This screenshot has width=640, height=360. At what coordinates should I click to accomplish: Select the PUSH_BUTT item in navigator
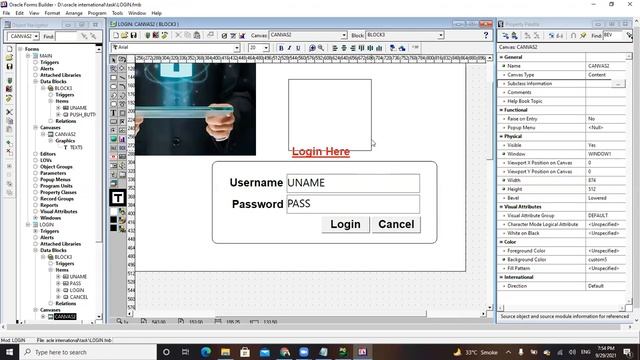[79, 115]
